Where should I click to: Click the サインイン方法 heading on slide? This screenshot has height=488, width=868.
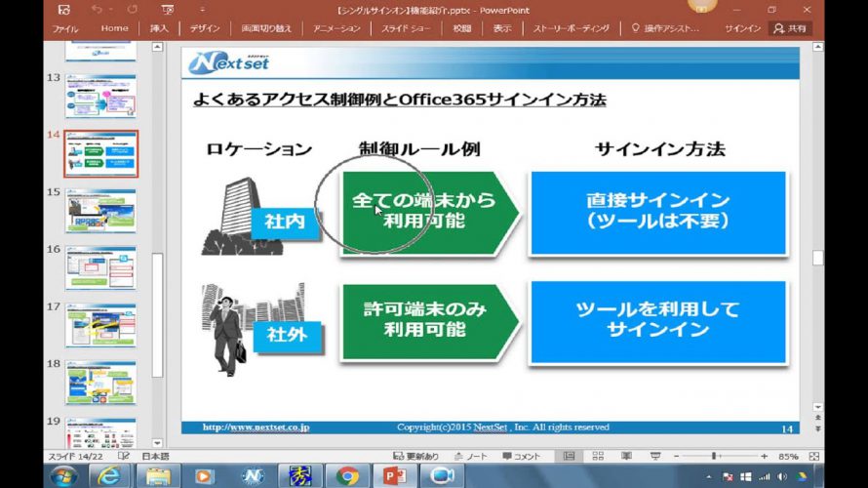pyautogui.click(x=660, y=149)
